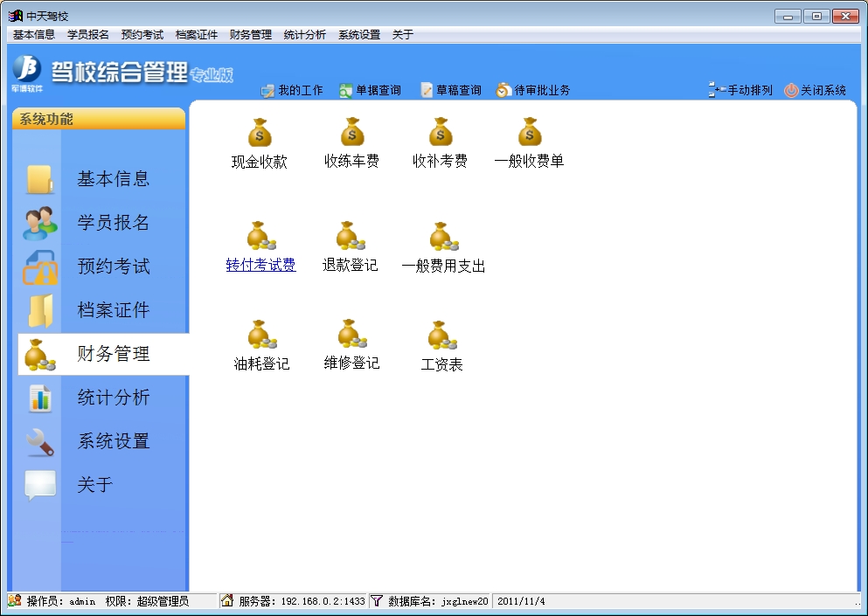Open the 工资表 icon
The width and height of the screenshot is (868, 616).
(x=441, y=335)
